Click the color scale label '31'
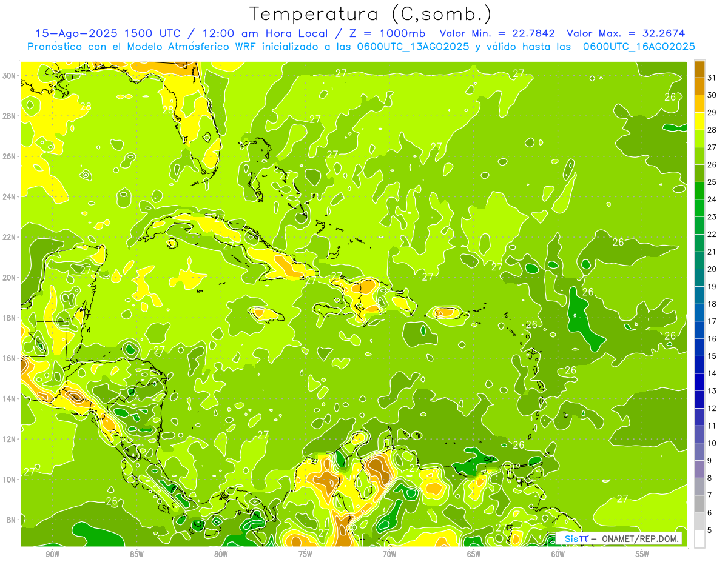The height and width of the screenshot is (562, 728). pyautogui.click(x=712, y=77)
